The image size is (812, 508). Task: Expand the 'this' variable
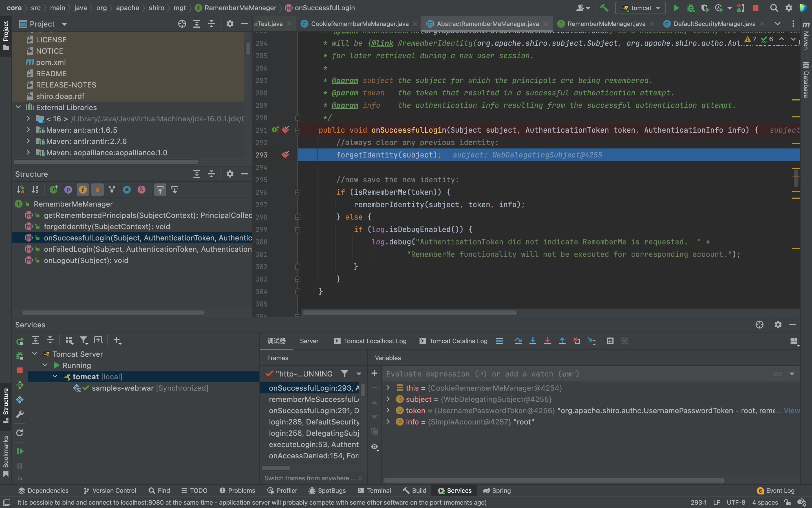tap(388, 388)
